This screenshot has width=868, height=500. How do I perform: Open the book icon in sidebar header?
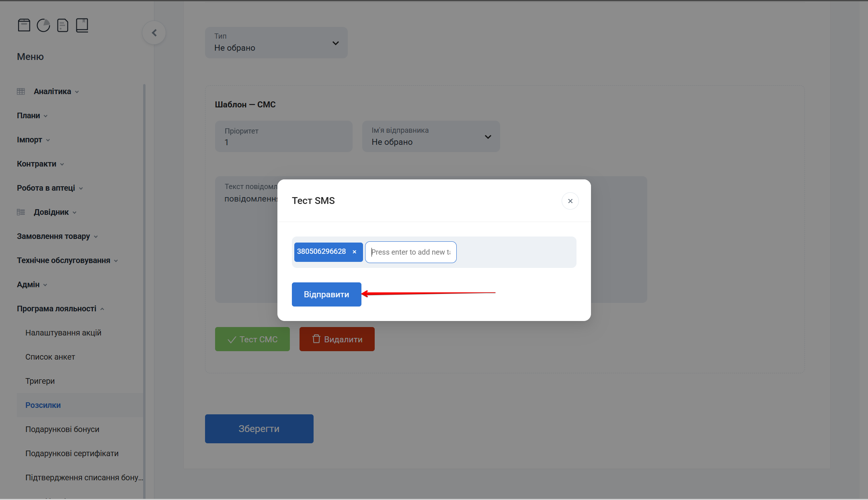pos(82,25)
